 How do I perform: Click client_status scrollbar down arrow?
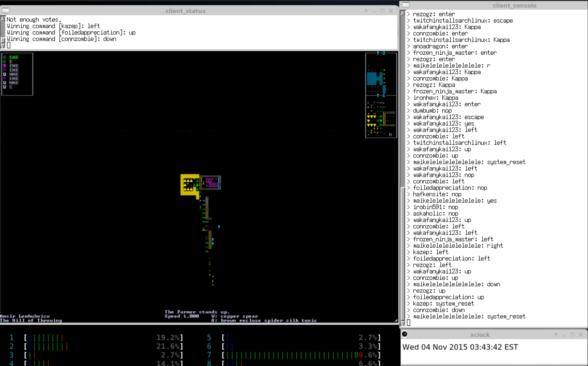point(3,46)
